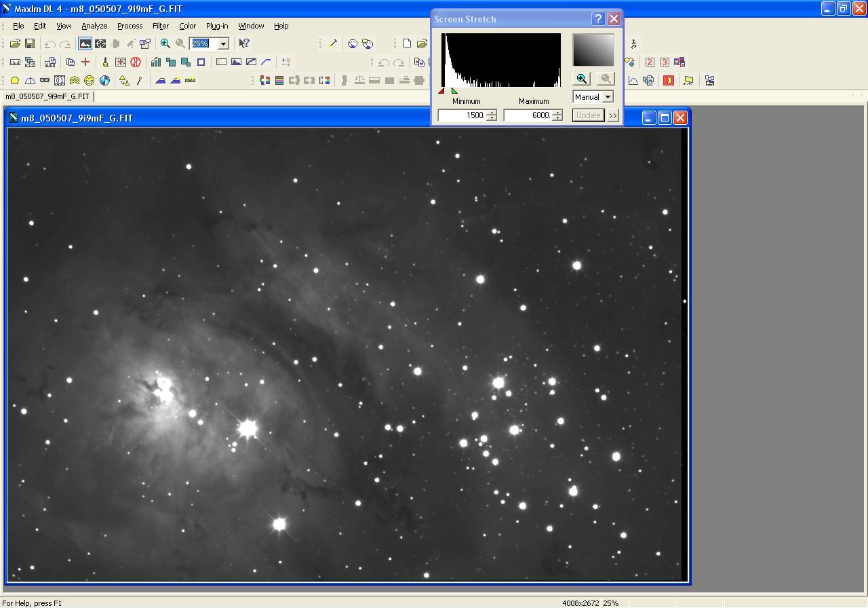This screenshot has height=608, width=868.
Task: Open the zoom percentage dropdown
Action: 222,43
